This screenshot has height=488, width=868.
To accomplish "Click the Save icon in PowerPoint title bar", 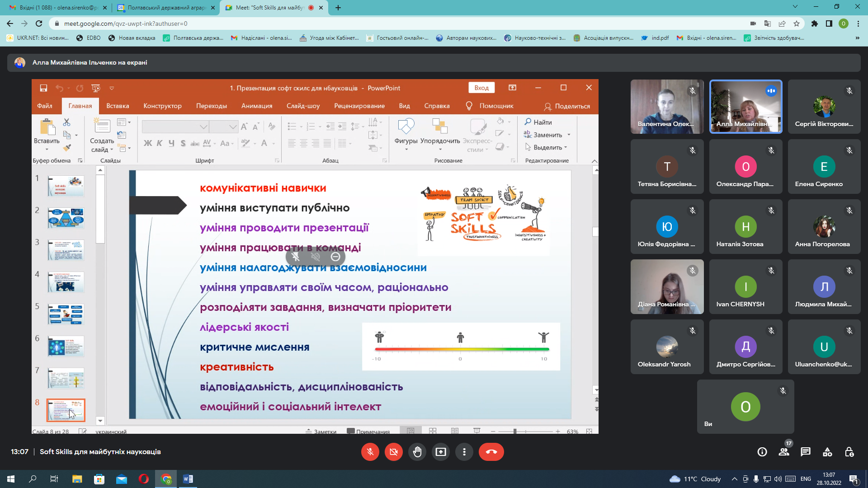I will pyautogui.click(x=43, y=88).
